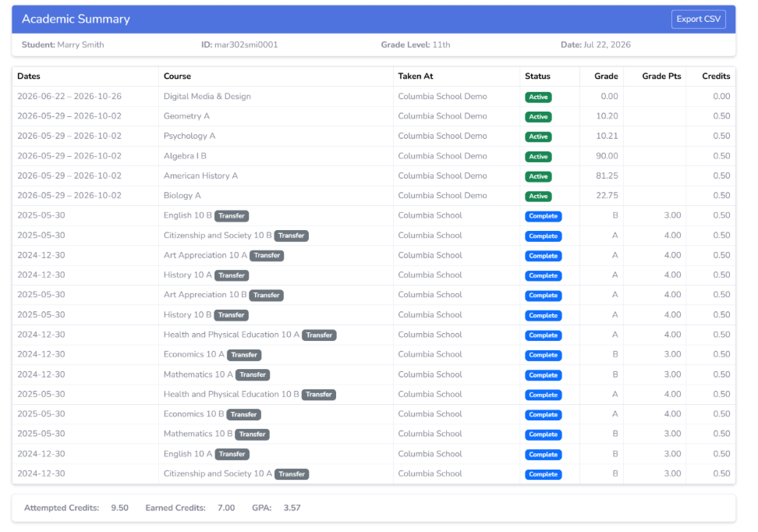Click the Transfer badge beside English 10 B
Screen dimensions: 758x532
(232, 216)
